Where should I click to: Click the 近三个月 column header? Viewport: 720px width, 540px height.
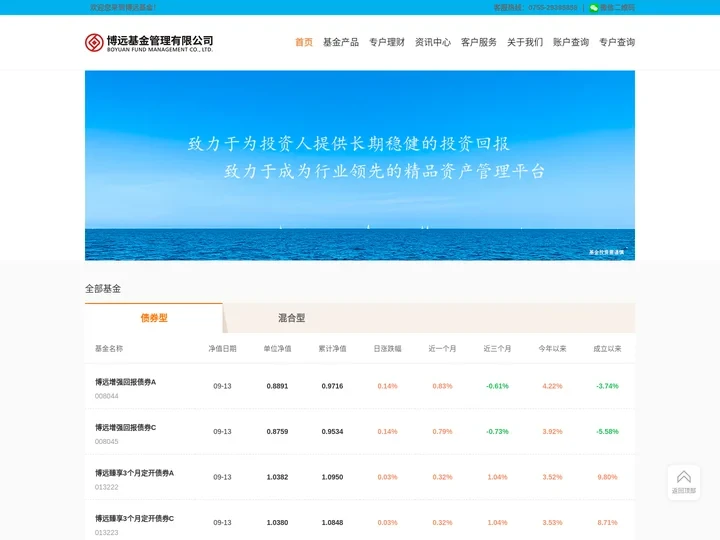[497, 349]
